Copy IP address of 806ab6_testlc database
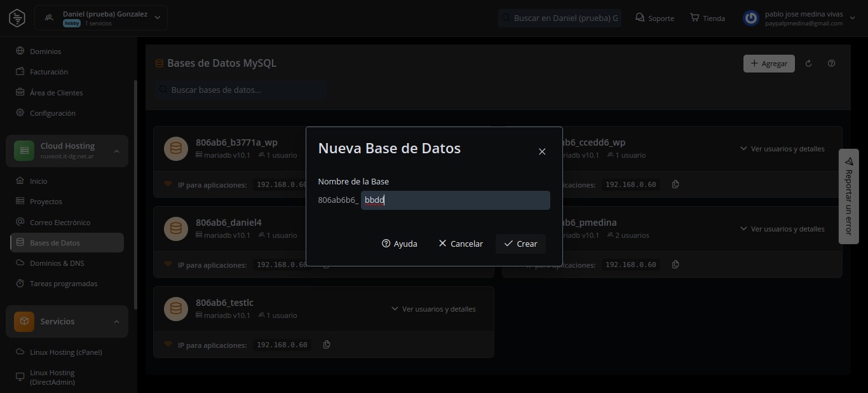The image size is (868, 393). [327, 345]
